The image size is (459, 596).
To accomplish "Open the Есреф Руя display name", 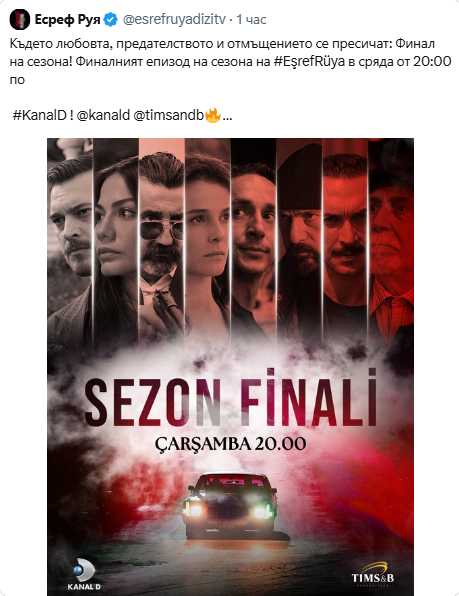I will (68, 19).
